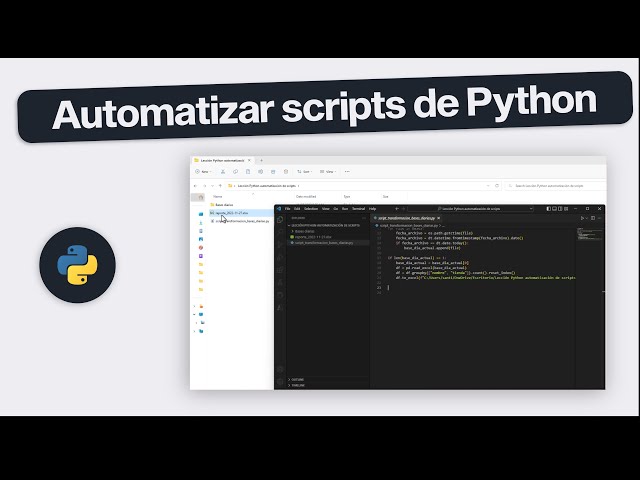Close the script_transformacion_bases_diarias.py editor tab

pyautogui.click(x=439, y=218)
